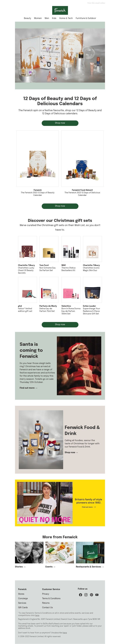Select Furniture & Outdoor in navigation

(86, 18)
